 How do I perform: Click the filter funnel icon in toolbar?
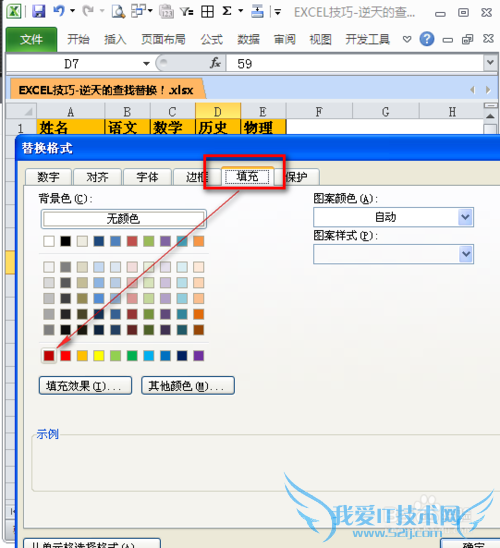[x=187, y=12]
